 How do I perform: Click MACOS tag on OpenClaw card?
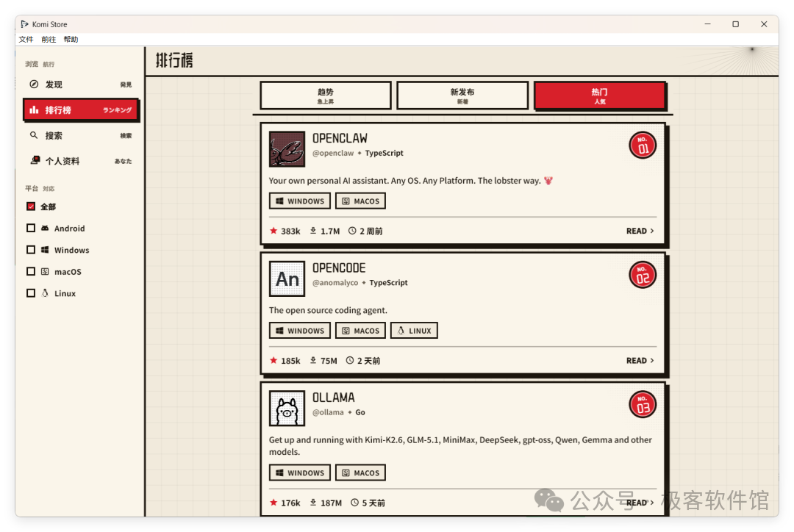pos(360,201)
